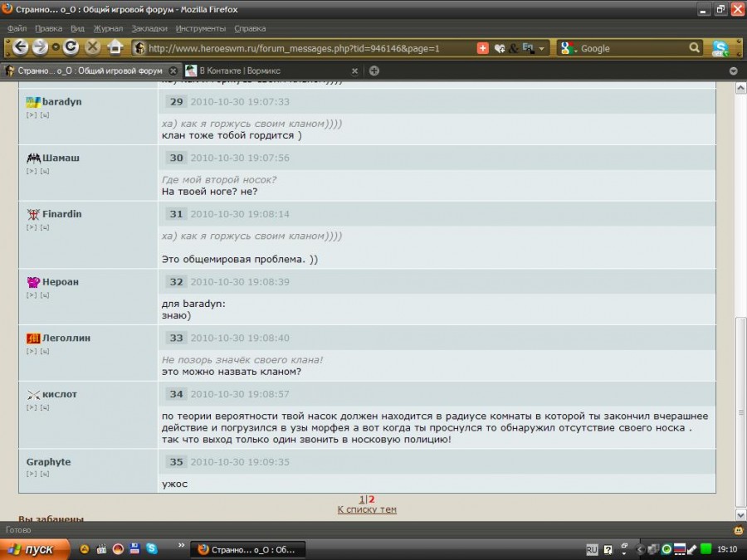Click baradyn's clan flag icon
Viewport: 747px width, 560px height.
tap(33, 102)
